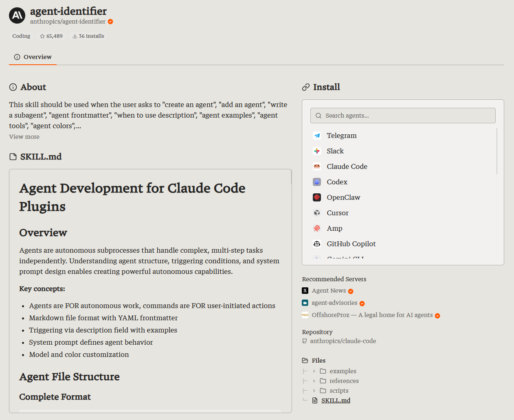The image size is (514, 420).
Task: Expand the examples folder chevron
Action: (314, 371)
